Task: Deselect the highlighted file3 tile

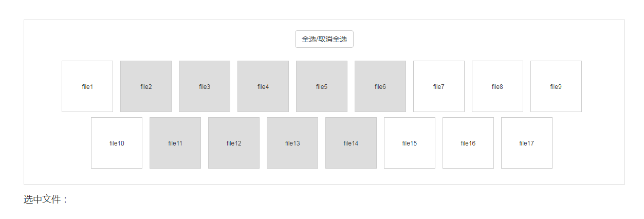Action: [205, 86]
